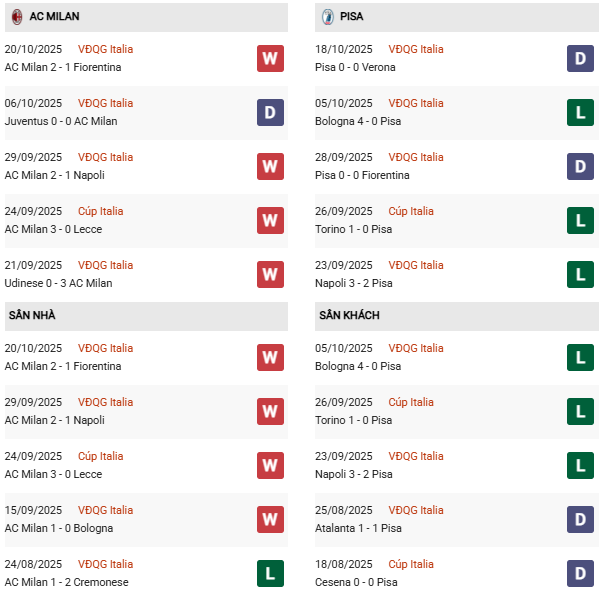600x593 pixels.
Task: Click the D badge for Cesena 0-0 Pisa
Action: (x=581, y=573)
